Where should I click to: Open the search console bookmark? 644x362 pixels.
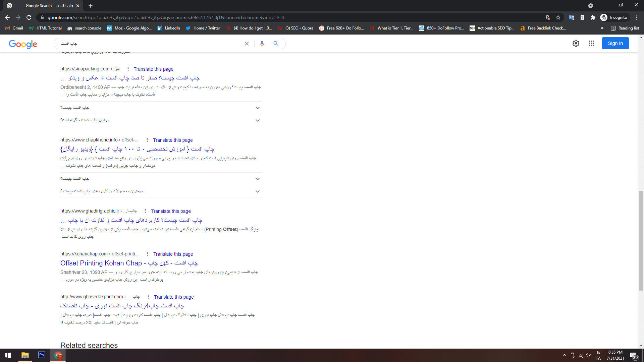click(85, 28)
